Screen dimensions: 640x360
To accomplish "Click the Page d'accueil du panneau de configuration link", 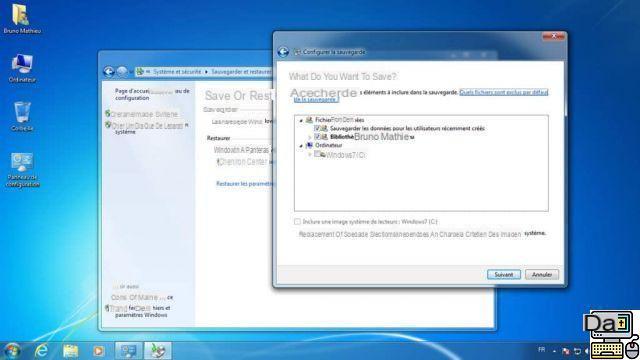I will pos(152,94).
